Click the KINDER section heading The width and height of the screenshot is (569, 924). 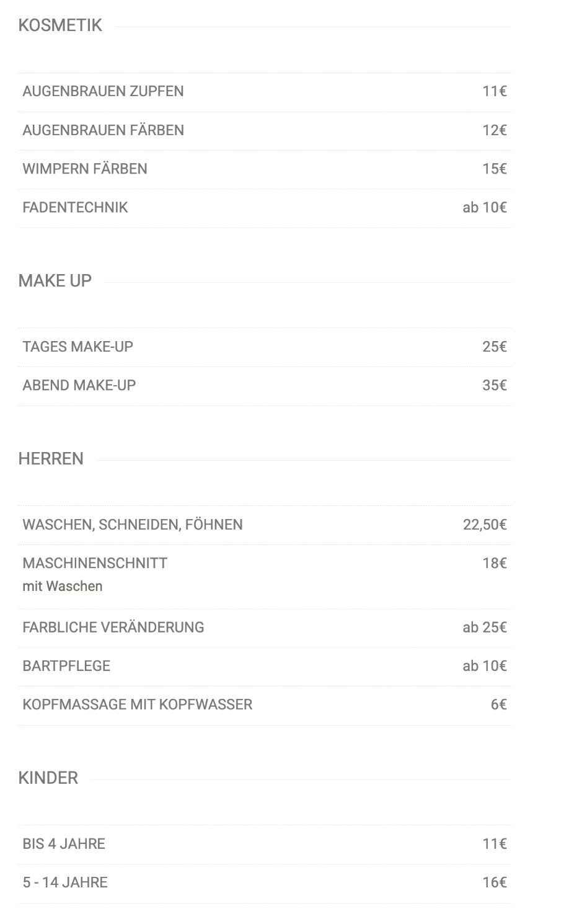(x=48, y=778)
